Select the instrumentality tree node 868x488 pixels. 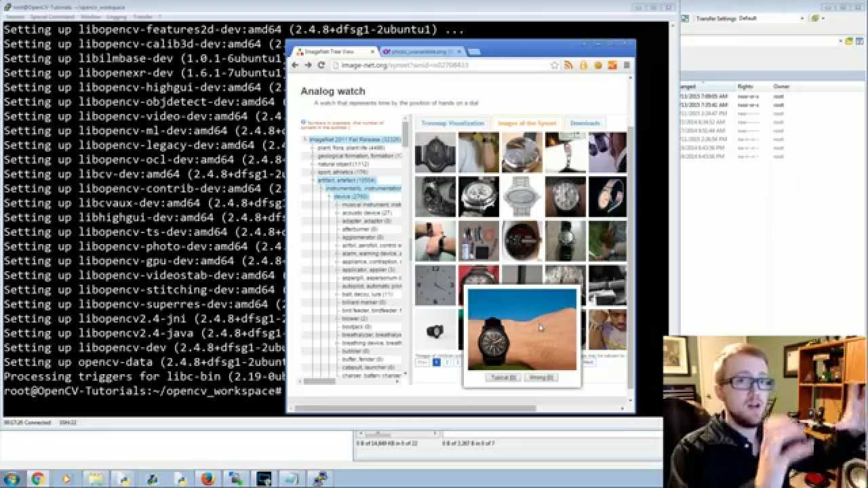(x=363, y=188)
